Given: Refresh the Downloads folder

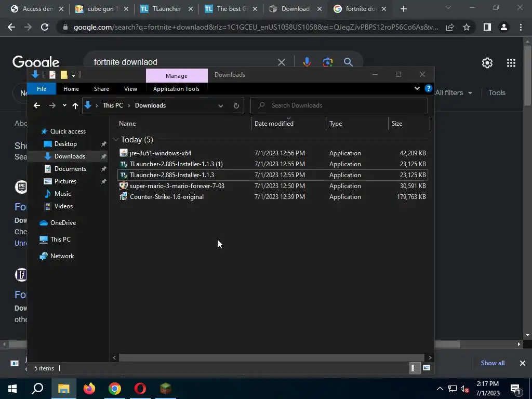Looking at the screenshot, I should [x=236, y=105].
